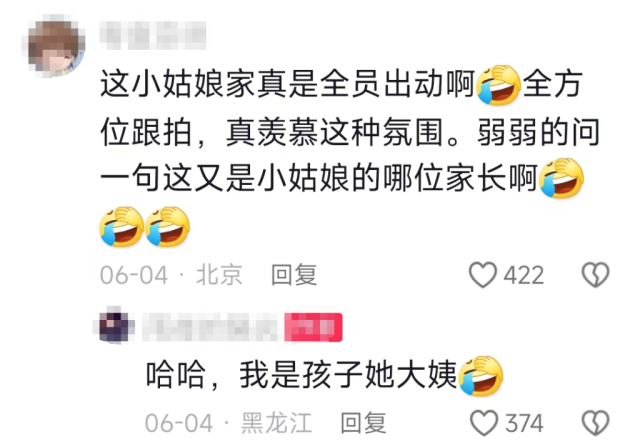Like the Beijing comment with 422 likes

click(x=483, y=275)
